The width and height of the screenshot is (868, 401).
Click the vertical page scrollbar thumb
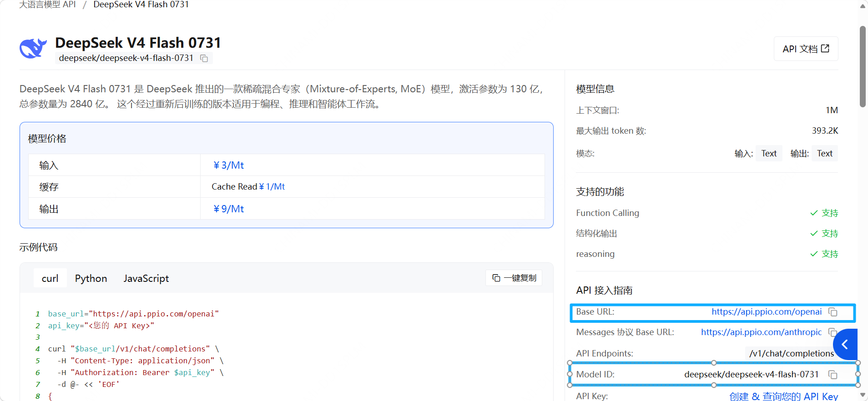point(863,66)
